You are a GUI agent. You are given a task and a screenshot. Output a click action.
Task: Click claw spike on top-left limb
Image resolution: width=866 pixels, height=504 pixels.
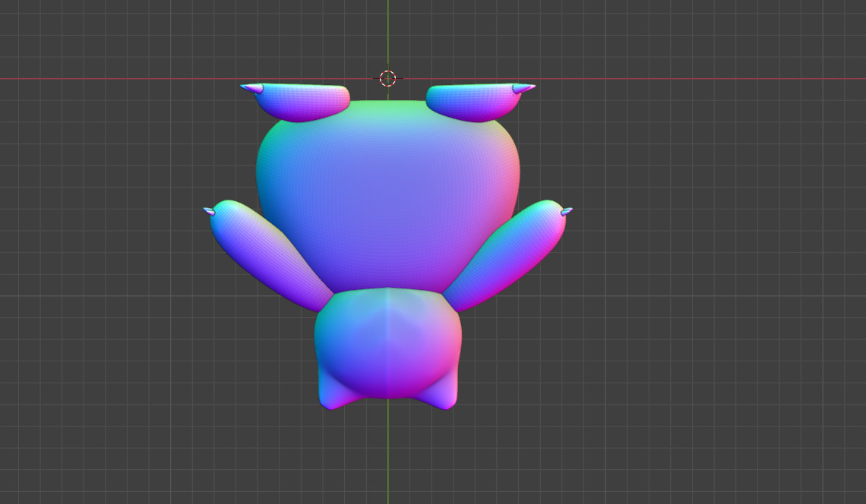pyautogui.click(x=252, y=88)
